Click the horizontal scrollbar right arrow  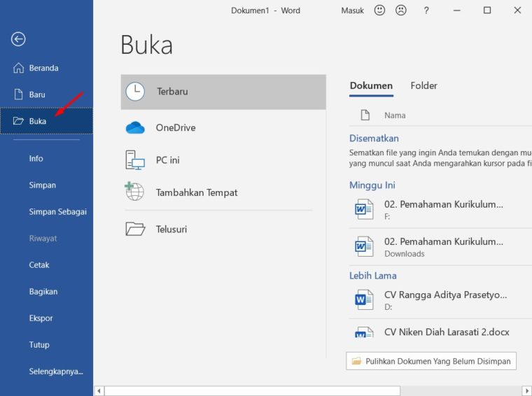527,391
